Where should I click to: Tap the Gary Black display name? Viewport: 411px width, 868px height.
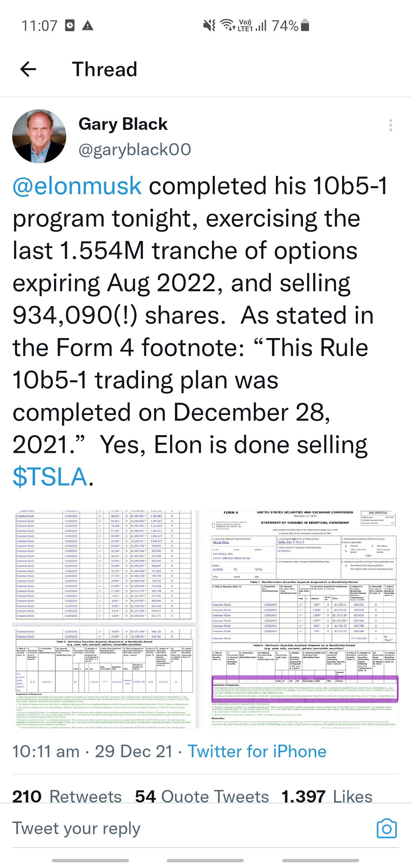coord(123,124)
